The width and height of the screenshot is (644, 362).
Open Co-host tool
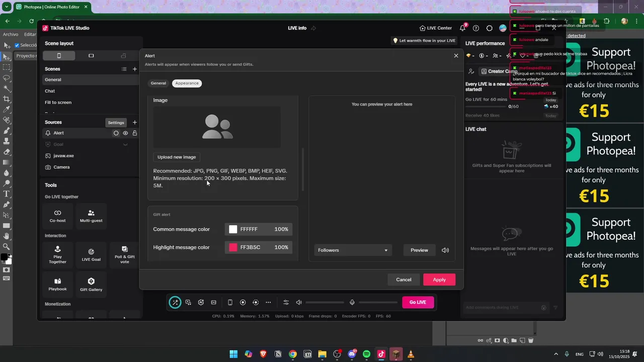point(57,216)
